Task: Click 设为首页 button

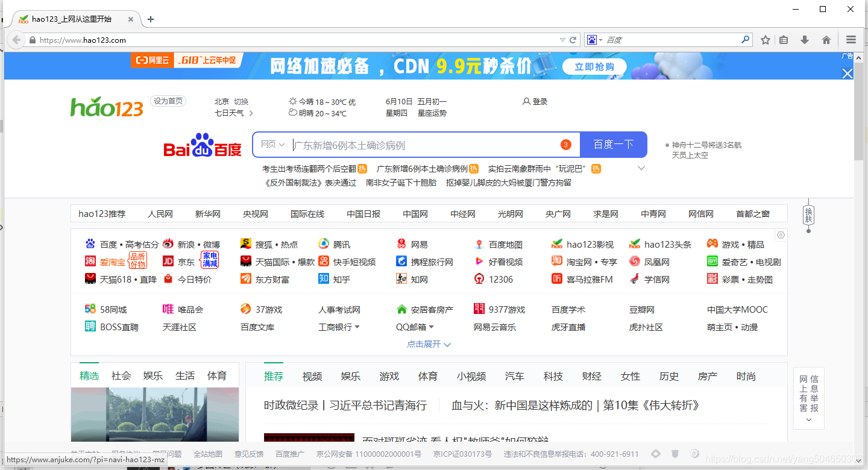Action: point(168,101)
